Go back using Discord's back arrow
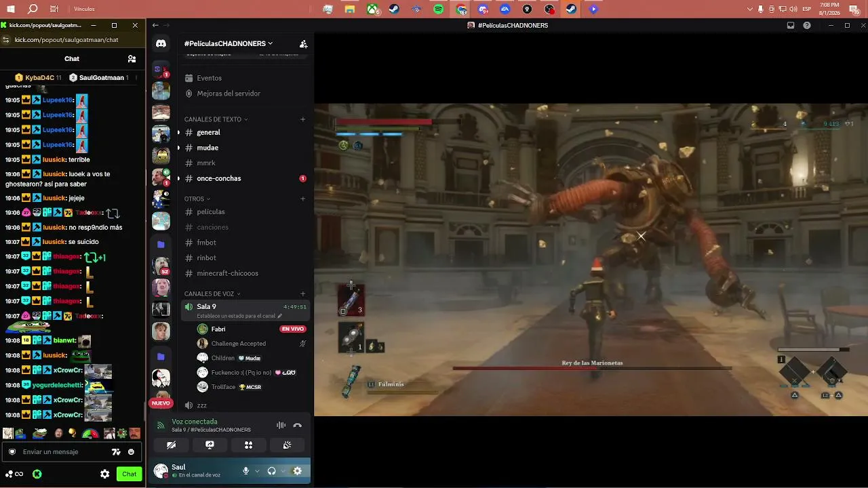The height and width of the screenshot is (488, 868). (x=155, y=26)
